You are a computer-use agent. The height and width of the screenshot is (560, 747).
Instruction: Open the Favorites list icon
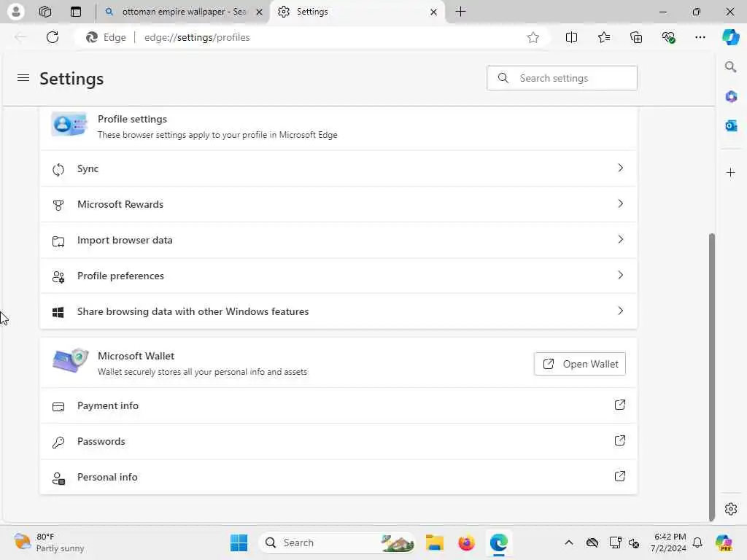coord(603,37)
